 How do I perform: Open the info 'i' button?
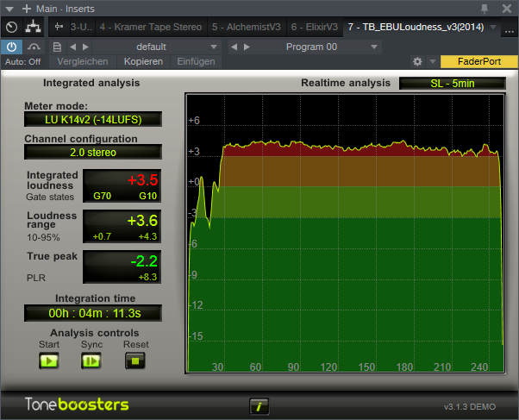point(259,406)
